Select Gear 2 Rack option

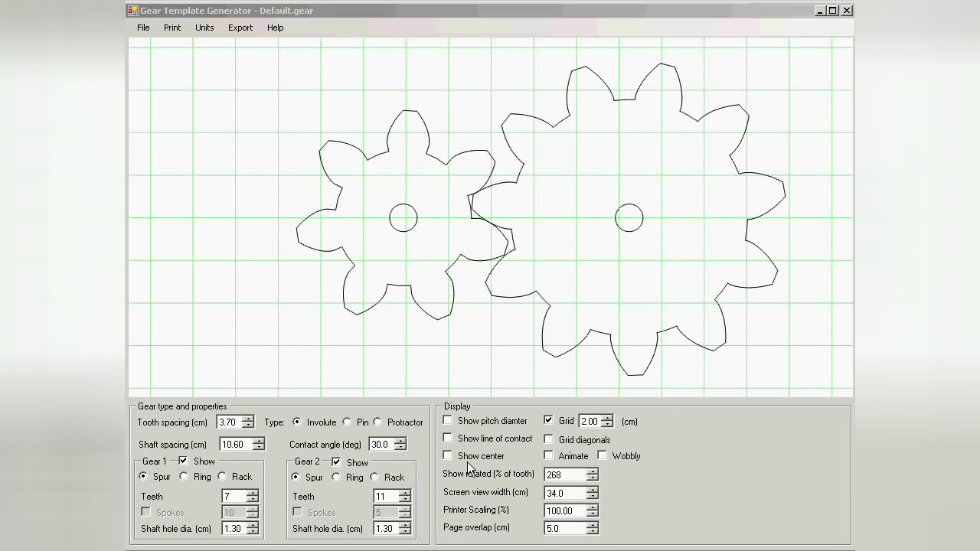pos(374,477)
